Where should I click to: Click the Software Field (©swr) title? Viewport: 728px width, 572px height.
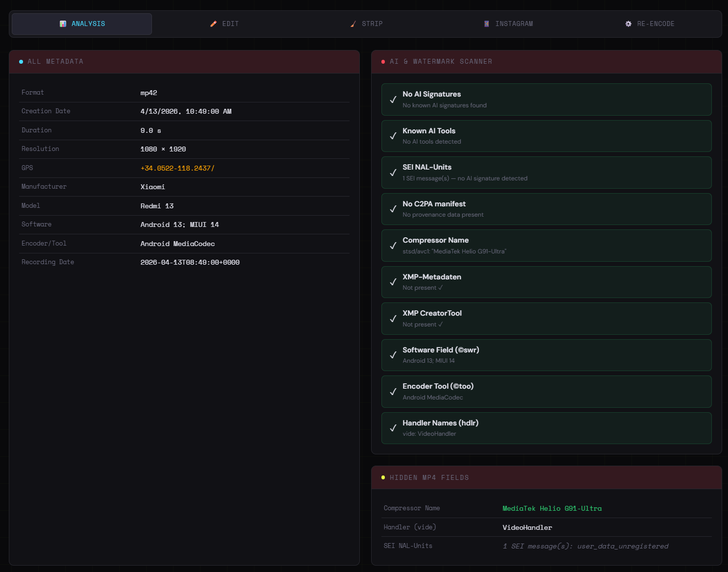click(441, 350)
